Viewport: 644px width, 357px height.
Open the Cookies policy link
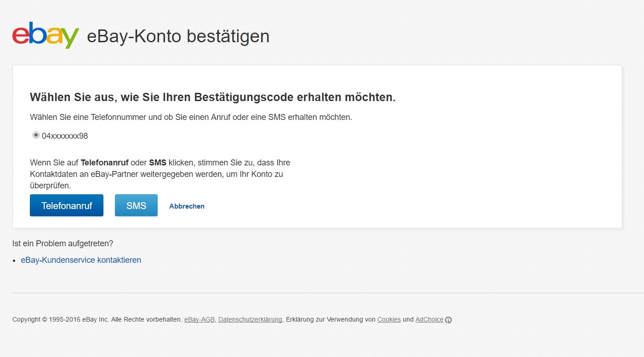[389, 319]
